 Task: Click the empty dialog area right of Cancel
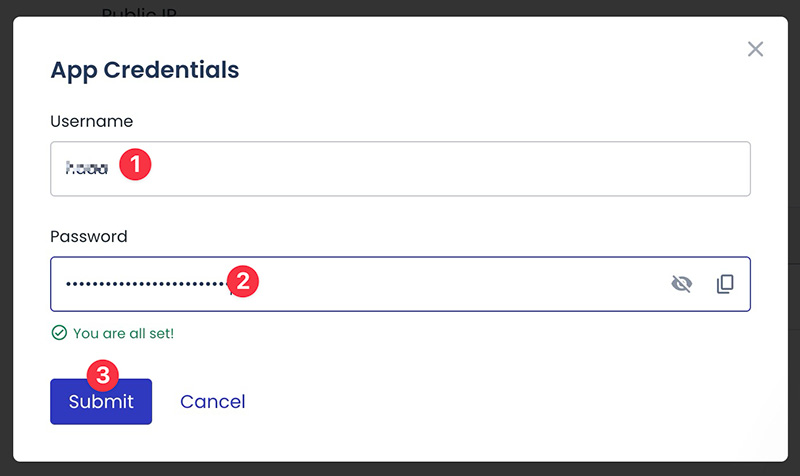coord(500,402)
